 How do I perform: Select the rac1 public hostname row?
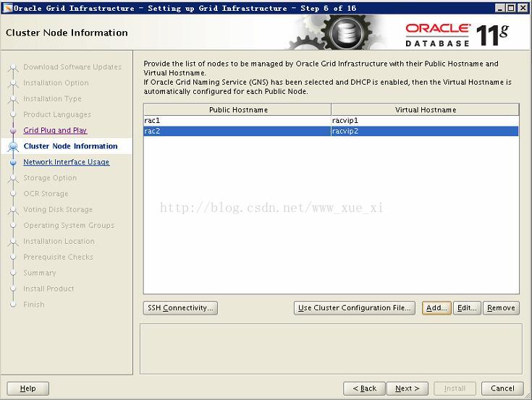coord(237,121)
